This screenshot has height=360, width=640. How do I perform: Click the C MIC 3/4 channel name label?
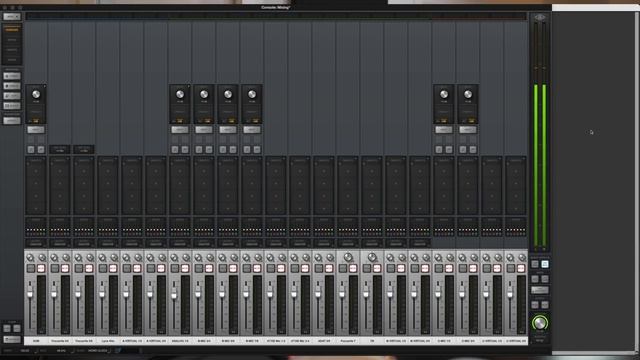468,340
